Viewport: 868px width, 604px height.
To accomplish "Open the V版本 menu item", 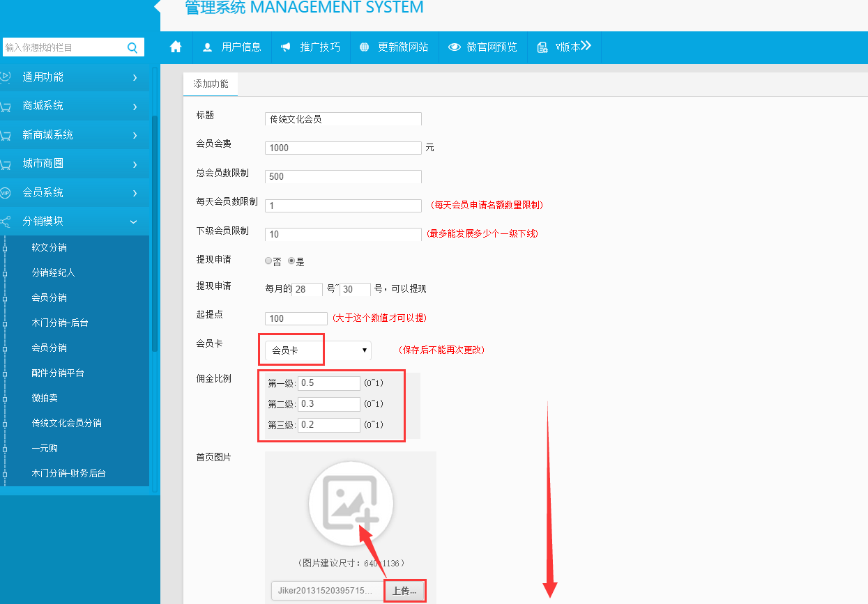I will point(564,47).
